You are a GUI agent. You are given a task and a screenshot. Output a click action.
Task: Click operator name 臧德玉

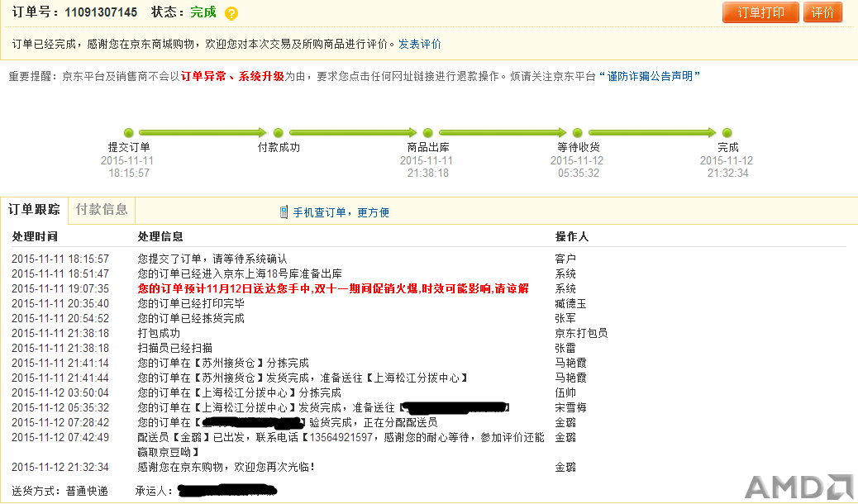pyautogui.click(x=570, y=303)
